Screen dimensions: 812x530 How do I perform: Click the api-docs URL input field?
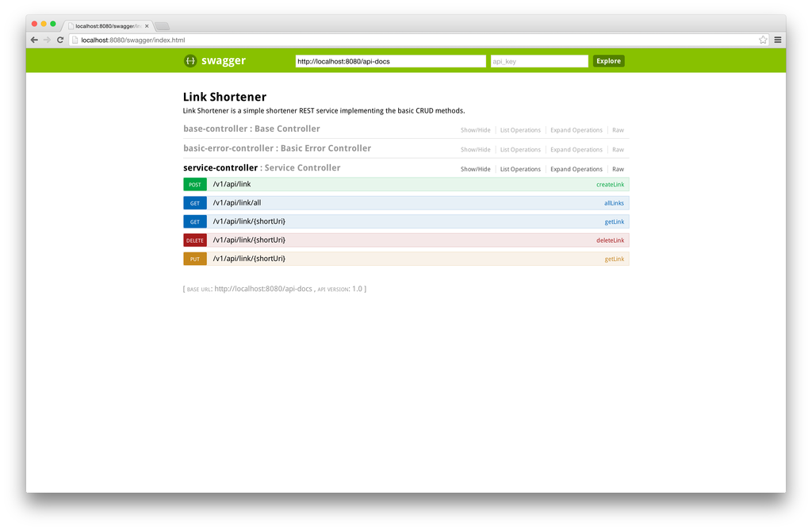pyautogui.click(x=390, y=61)
